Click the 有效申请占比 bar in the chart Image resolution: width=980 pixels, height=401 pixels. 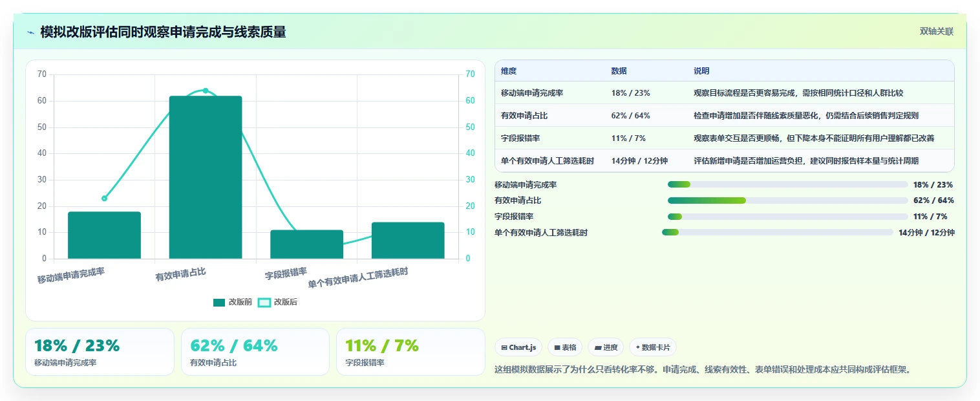pyautogui.click(x=206, y=177)
